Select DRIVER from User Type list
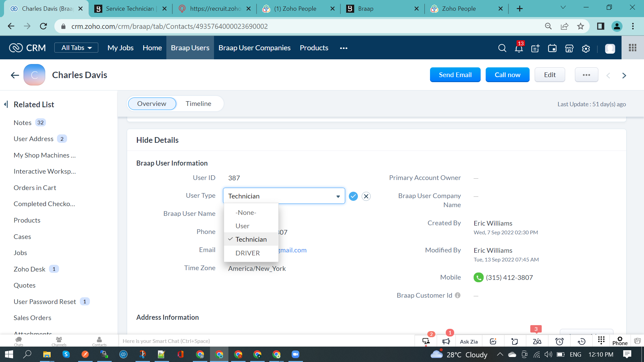644x362 pixels. tap(248, 253)
